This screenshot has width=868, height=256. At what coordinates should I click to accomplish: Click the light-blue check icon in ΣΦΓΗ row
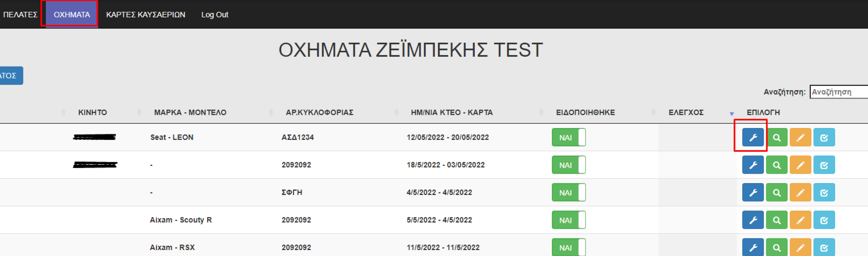pos(824,192)
